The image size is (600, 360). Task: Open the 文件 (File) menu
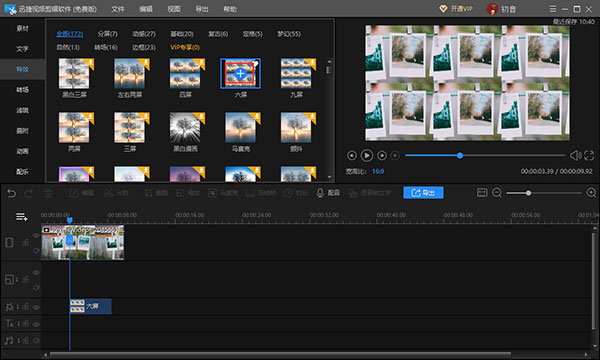(118, 9)
